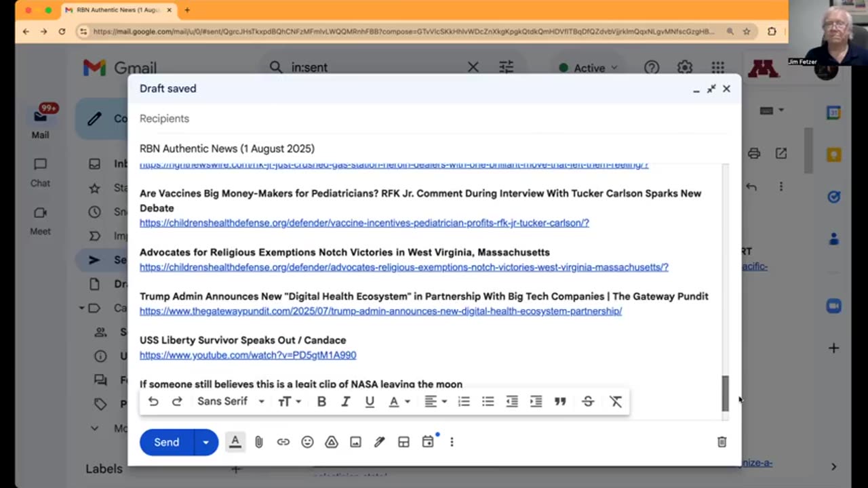Set up a meeting time calendar icon
The image size is (868, 488).
428,442
